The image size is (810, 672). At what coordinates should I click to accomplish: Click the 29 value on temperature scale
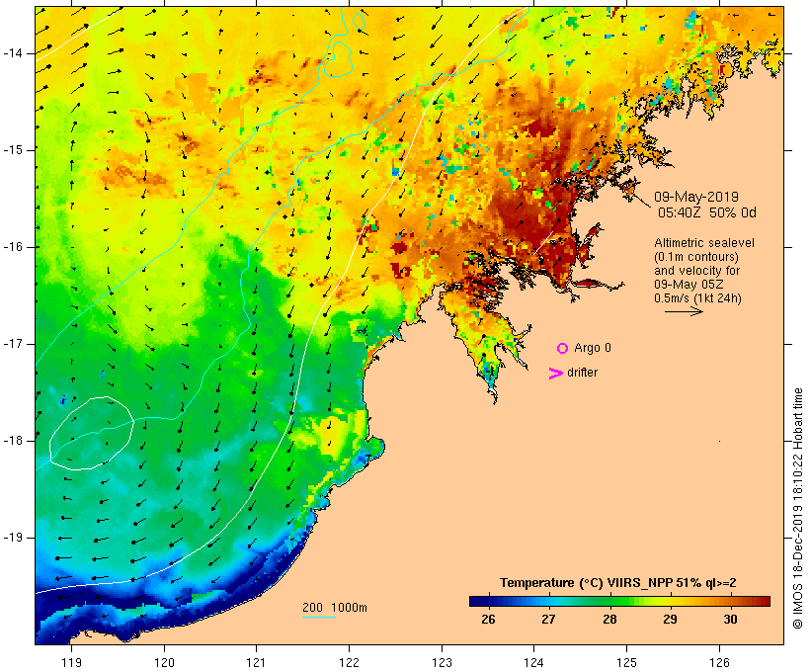tap(670, 620)
